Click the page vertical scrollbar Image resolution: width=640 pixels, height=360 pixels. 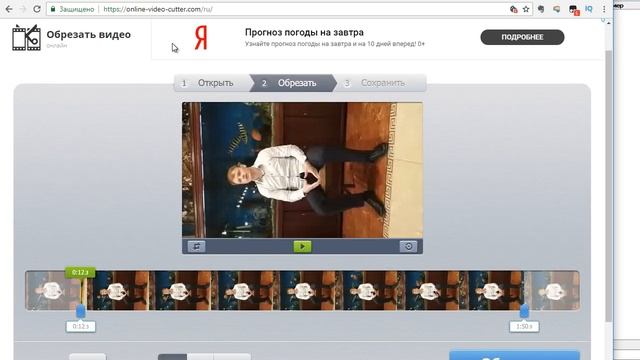(x=609, y=186)
